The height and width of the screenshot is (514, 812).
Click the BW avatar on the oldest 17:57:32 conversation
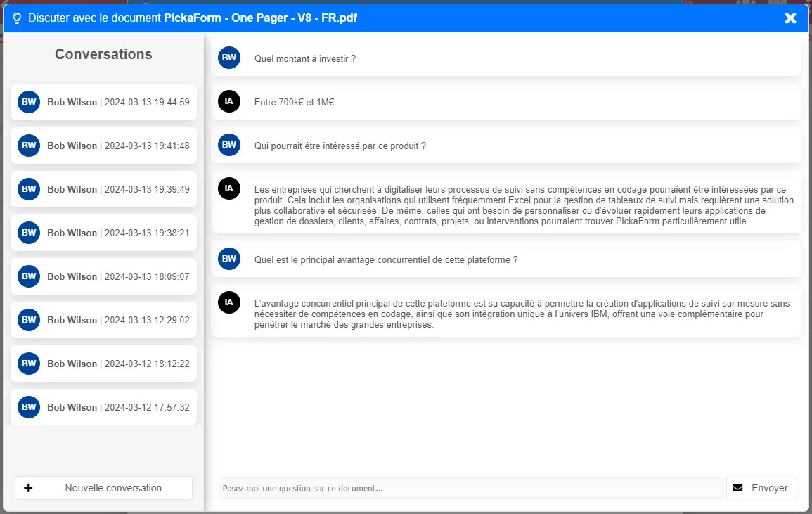(x=29, y=406)
